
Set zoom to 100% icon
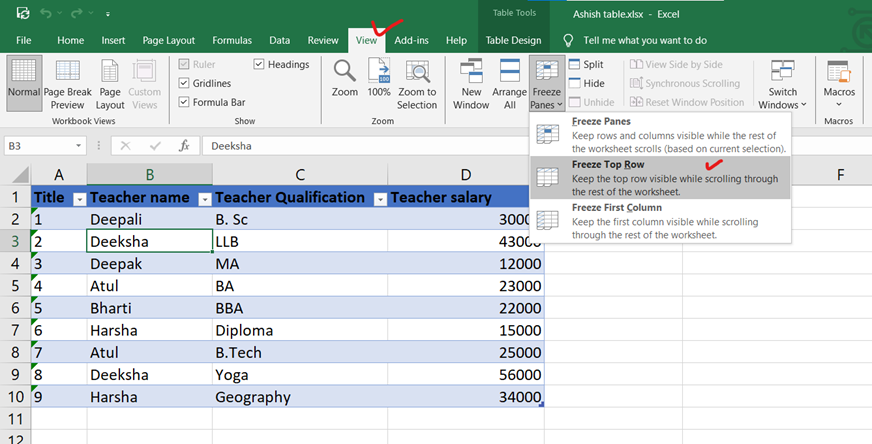(379, 75)
